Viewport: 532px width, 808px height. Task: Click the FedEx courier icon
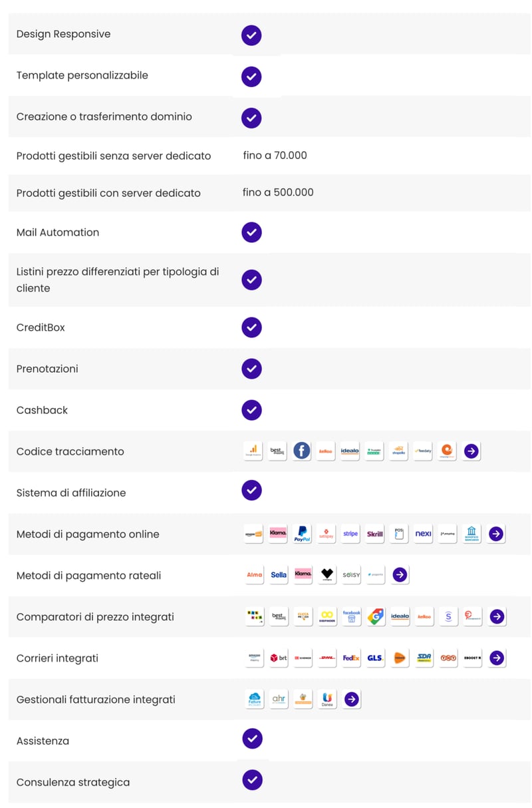click(351, 658)
